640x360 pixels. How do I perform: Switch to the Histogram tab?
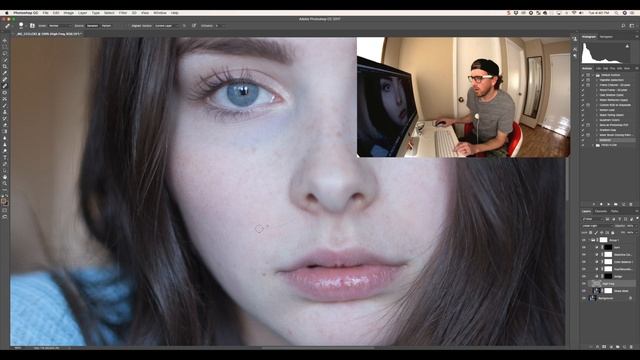tap(589, 37)
